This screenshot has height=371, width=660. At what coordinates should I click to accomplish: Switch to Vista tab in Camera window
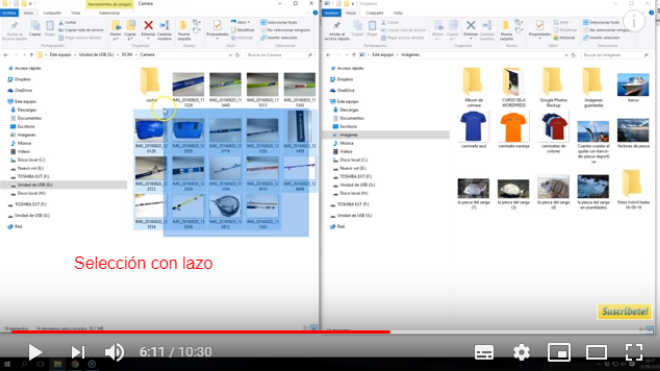(x=75, y=13)
